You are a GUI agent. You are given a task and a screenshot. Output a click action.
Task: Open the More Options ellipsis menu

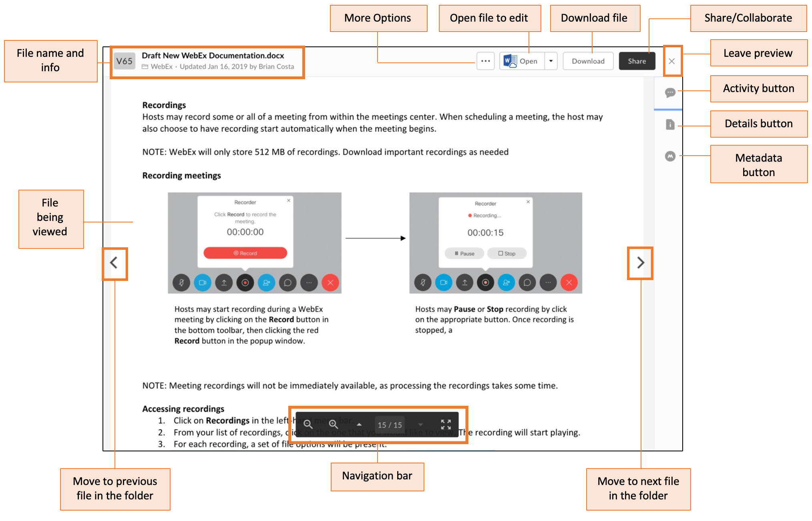(x=485, y=61)
